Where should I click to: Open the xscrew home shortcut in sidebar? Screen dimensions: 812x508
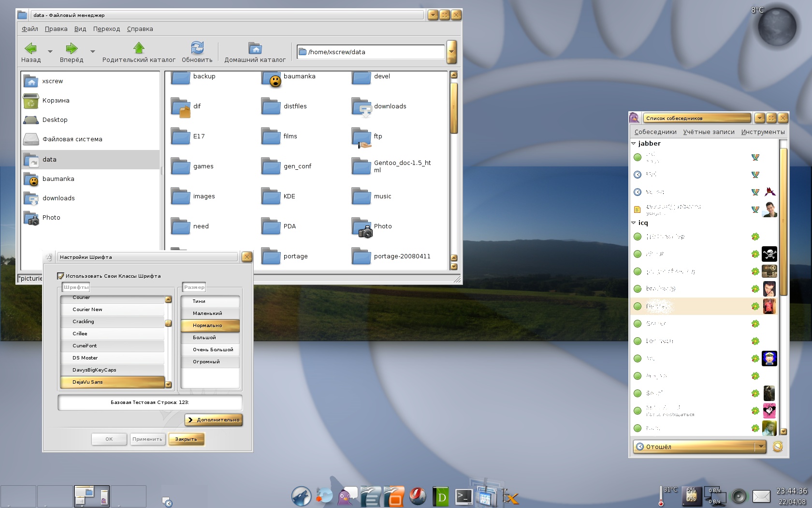coord(90,81)
